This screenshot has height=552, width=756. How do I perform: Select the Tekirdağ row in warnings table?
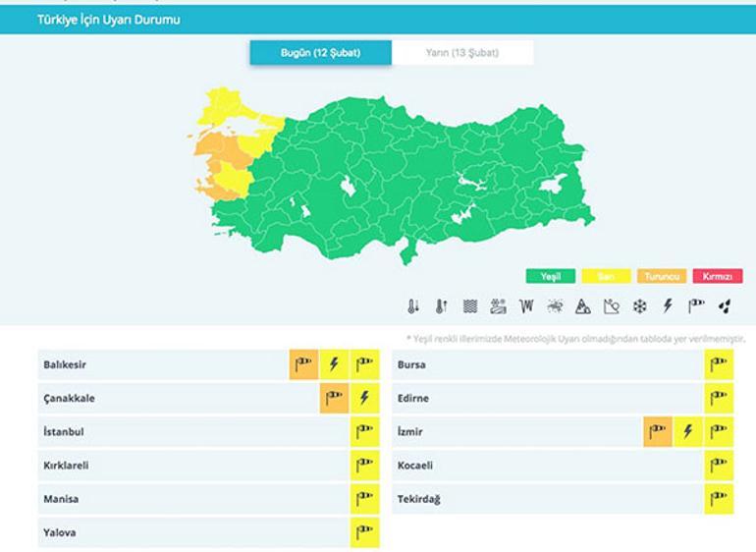pyautogui.click(x=550, y=499)
